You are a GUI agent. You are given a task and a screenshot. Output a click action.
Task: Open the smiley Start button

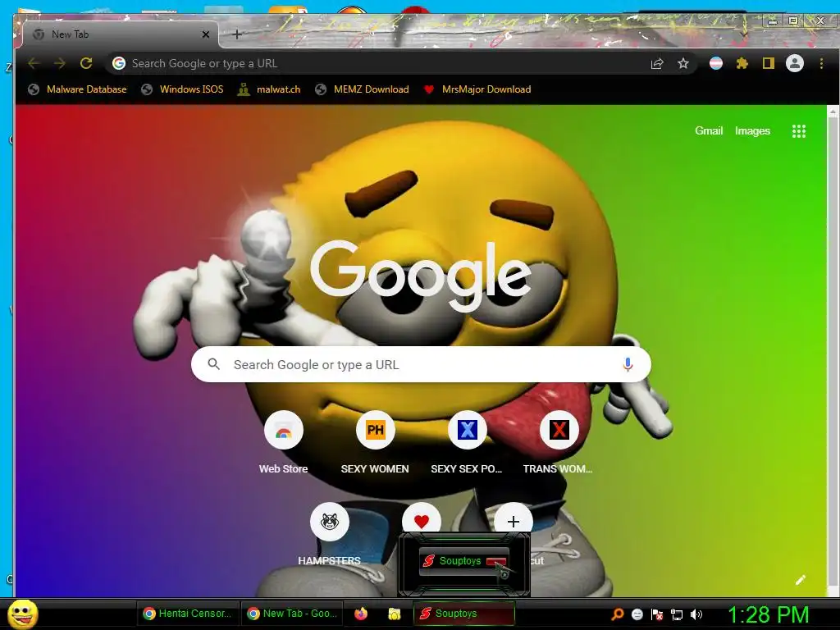pos(22,614)
